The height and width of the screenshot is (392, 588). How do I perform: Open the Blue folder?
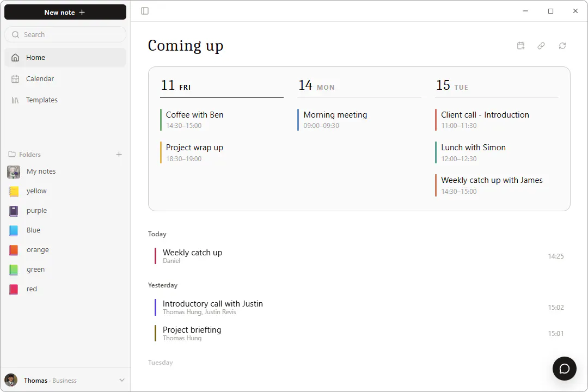[65, 230]
